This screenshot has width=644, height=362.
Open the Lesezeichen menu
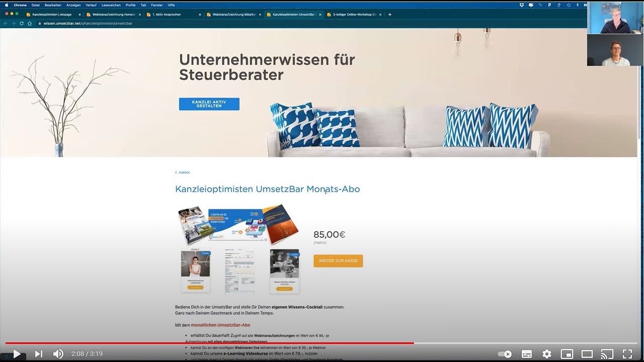coord(111,5)
